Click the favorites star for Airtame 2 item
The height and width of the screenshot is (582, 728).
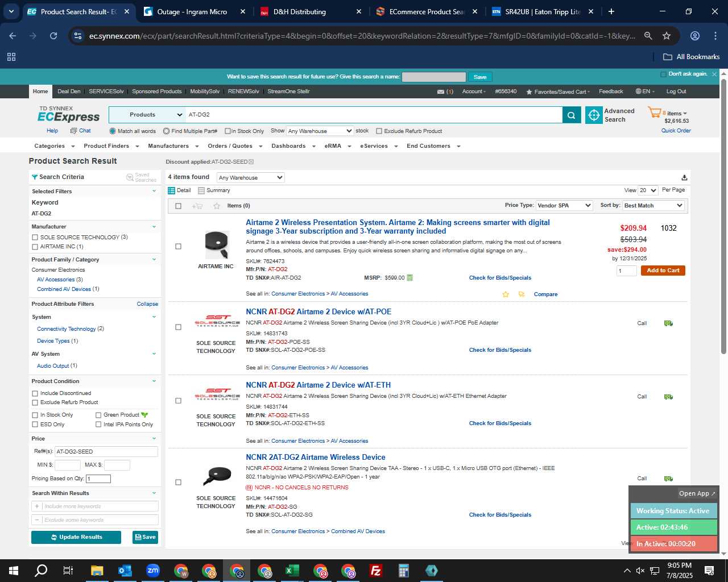[506, 294]
